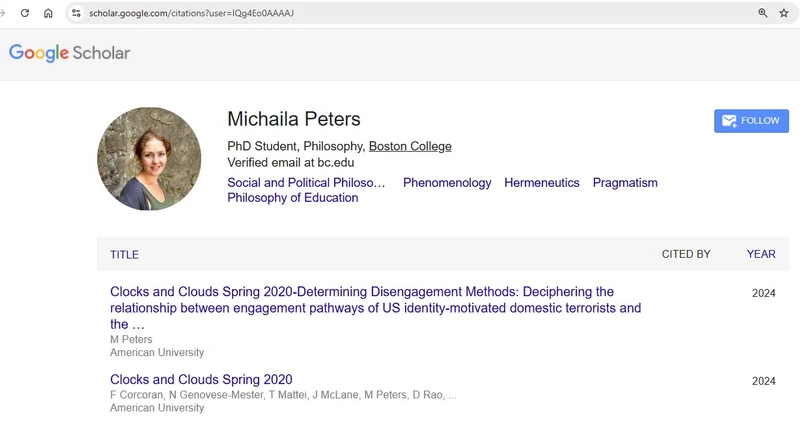Click the 'Verified email at bc.edu' text
This screenshot has width=800, height=429.
(x=291, y=163)
